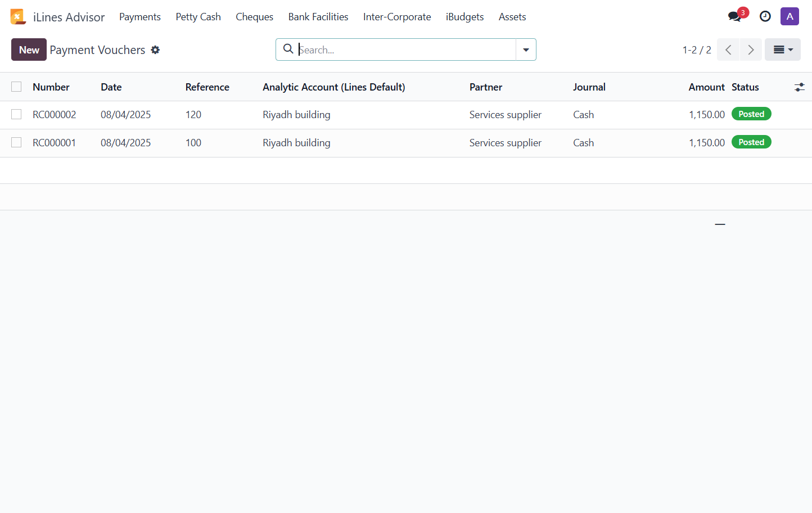Click reference 120 cell
The width and height of the screenshot is (812, 513).
click(x=193, y=115)
